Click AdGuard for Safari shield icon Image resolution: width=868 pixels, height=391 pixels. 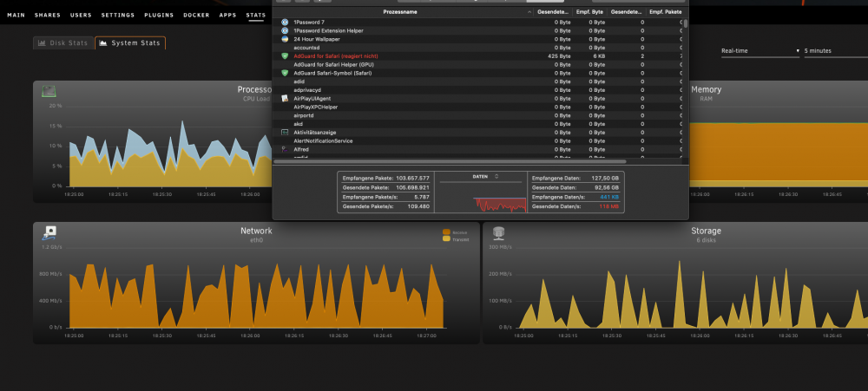[x=285, y=55]
